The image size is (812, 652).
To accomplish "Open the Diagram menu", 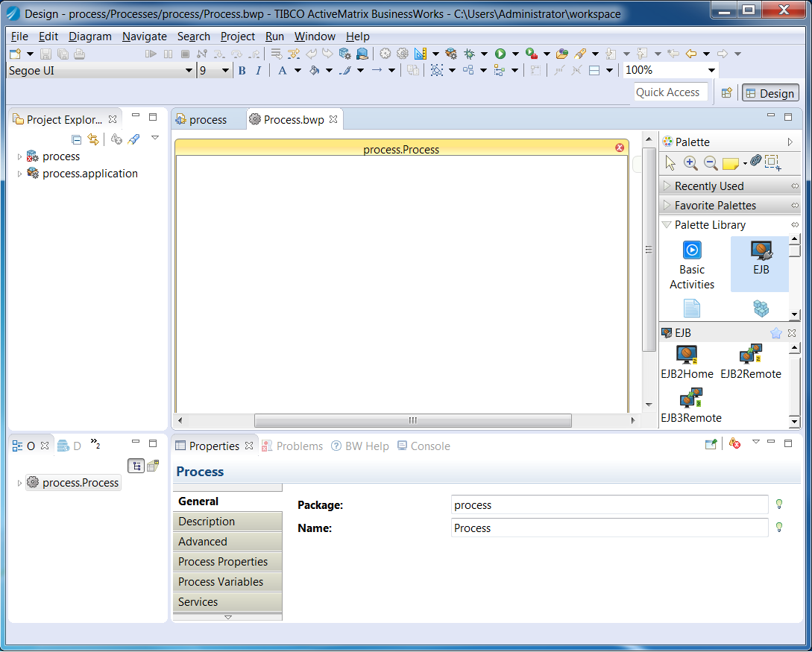I will point(90,37).
